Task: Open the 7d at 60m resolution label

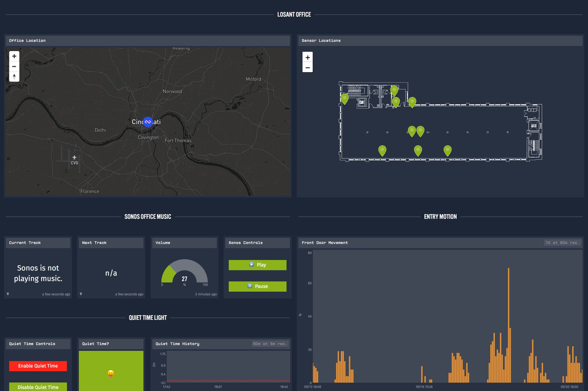Action: 562,243
